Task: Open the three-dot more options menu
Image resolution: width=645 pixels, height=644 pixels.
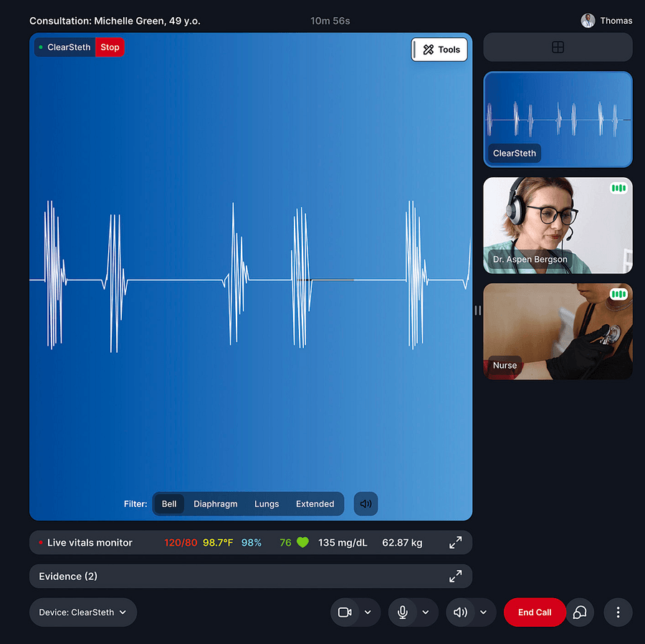Action: click(x=618, y=612)
